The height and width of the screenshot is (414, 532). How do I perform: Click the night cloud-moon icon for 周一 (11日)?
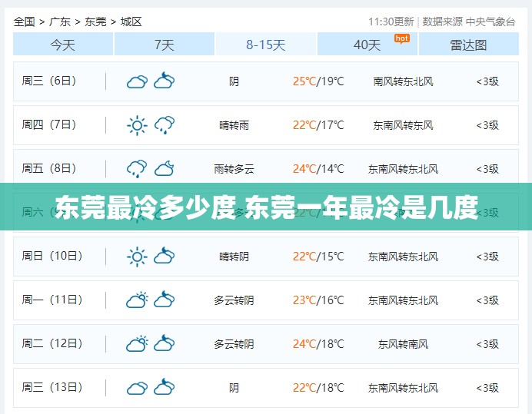click(x=165, y=299)
